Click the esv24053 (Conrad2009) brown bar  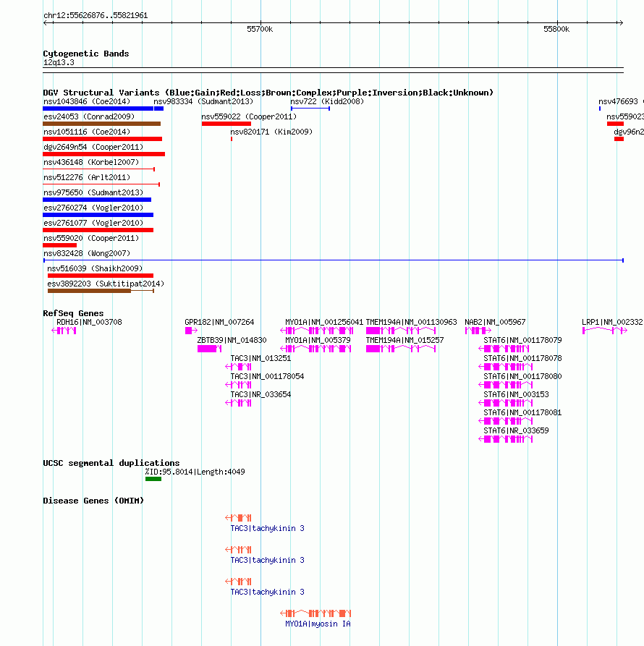[x=102, y=124]
